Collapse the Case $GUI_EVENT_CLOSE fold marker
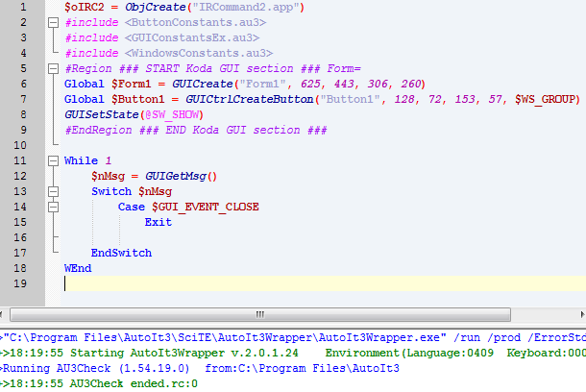The image size is (586, 392). (x=53, y=207)
